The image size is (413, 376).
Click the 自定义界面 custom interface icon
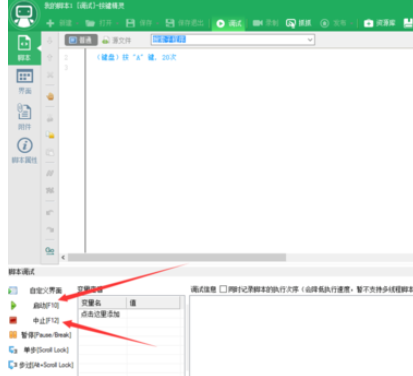coord(13,290)
